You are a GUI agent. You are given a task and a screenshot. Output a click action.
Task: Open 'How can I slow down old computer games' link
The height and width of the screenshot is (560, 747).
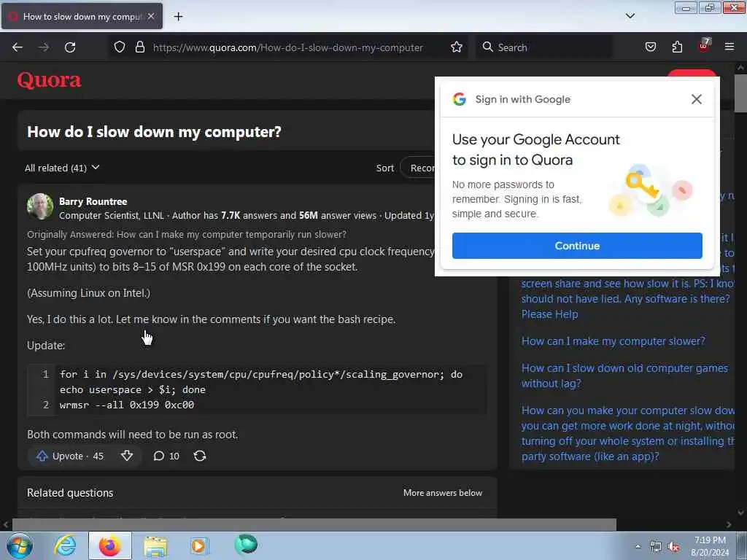point(624,376)
